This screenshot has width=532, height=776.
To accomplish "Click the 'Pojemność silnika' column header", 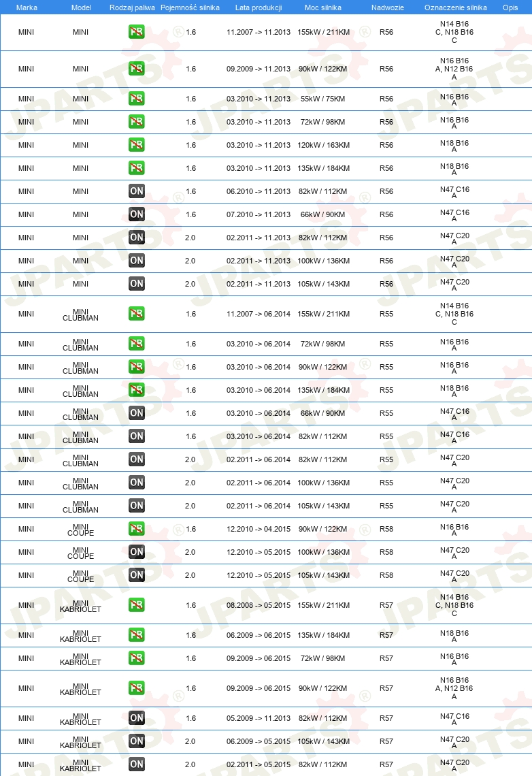I will (190, 7).
